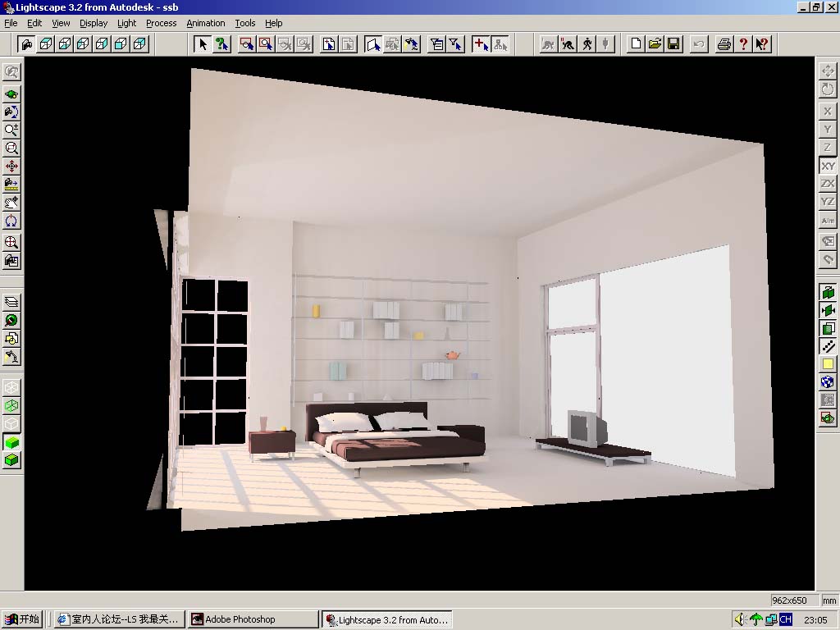Toggle the XY plane constraint

828,166
